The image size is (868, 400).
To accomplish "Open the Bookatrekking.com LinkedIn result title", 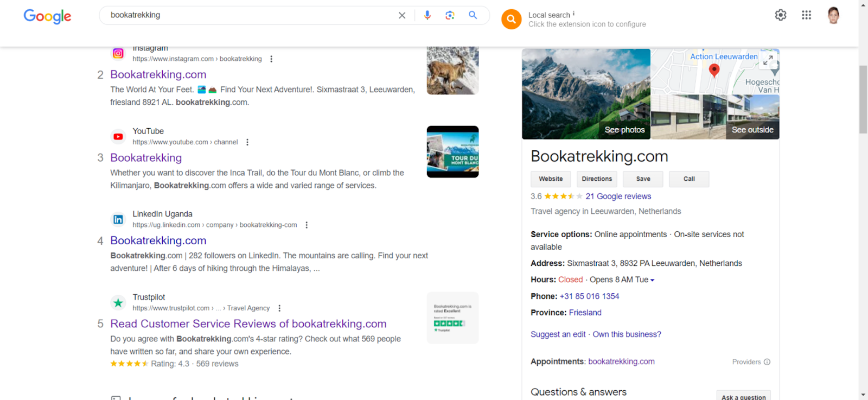I will click(158, 240).
